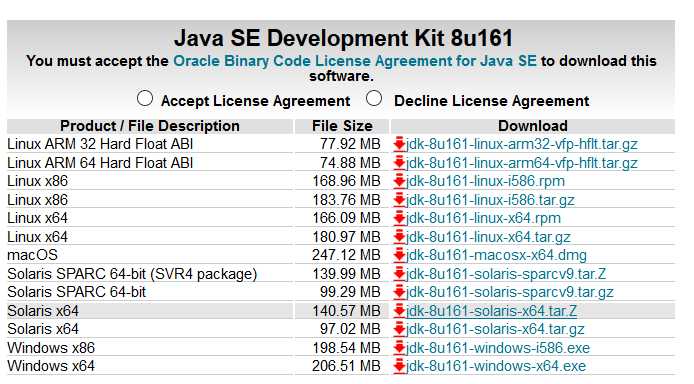Click the 166.09 MB file size
Image resolution: width=694 pixels, height=384 pixels.
[x=347, y=218]
